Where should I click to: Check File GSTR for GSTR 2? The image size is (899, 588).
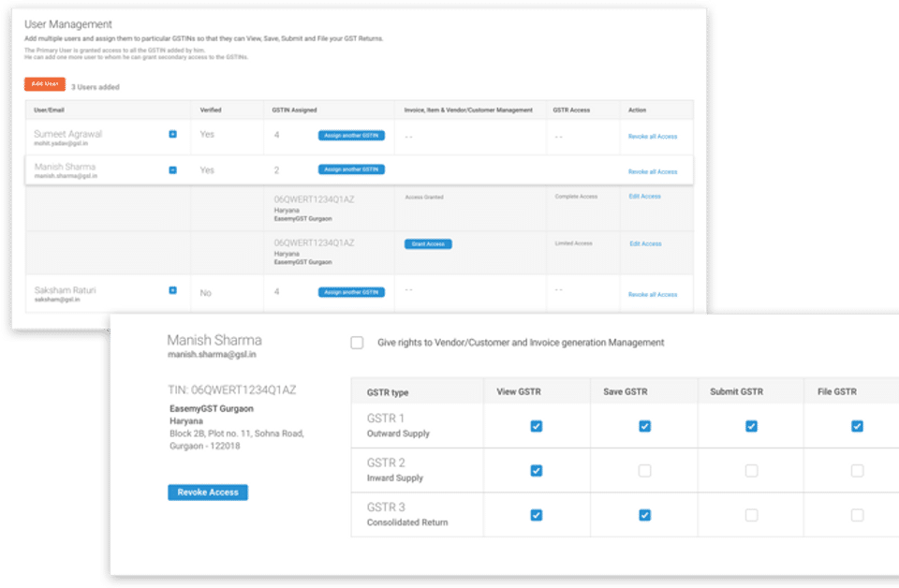pyautogui.click(x=857, y=471)
